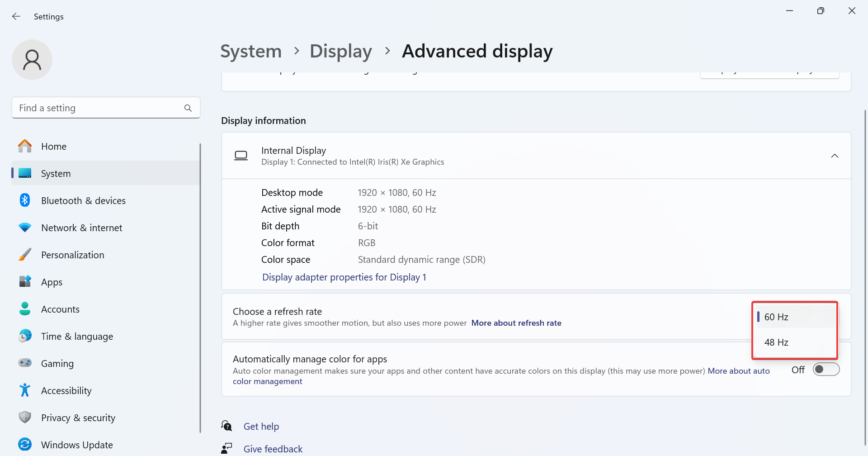Click the Find a setting search box
Screen dimensions: 868x456
pos(106,108)
